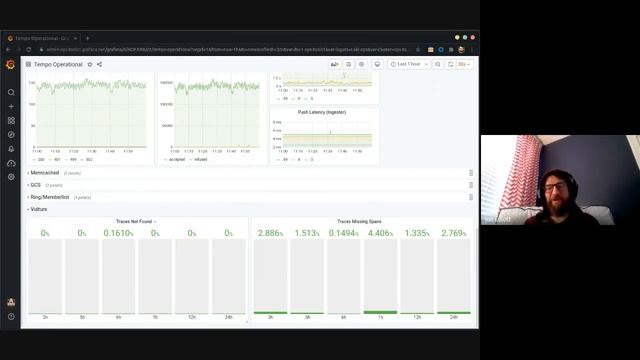Open a new browser tab

(x=87, y=38)
